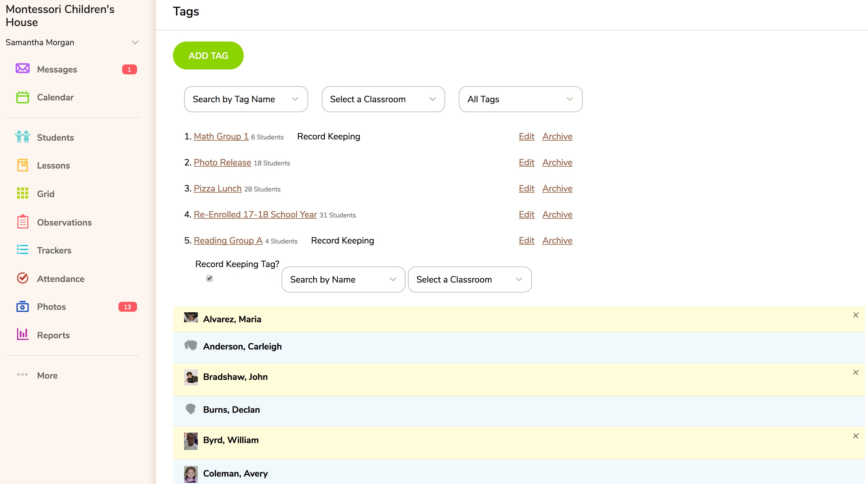The width and height of the screenshot is (868, 484).
Task: Go to Reports in the sidebar
Action: coord(53,335)
